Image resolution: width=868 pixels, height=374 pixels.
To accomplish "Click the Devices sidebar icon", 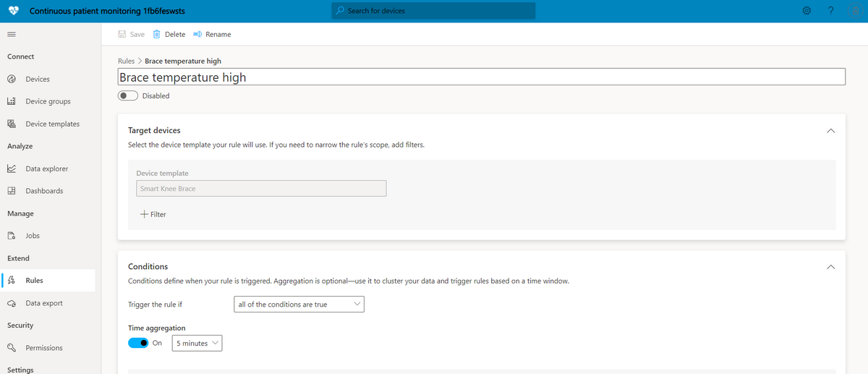I will point(12,79).
